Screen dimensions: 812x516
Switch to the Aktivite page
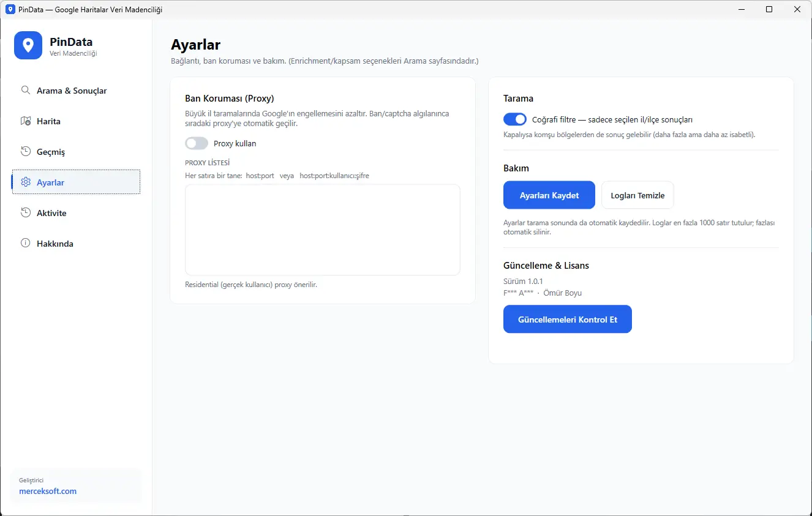[x=76, y=213]
